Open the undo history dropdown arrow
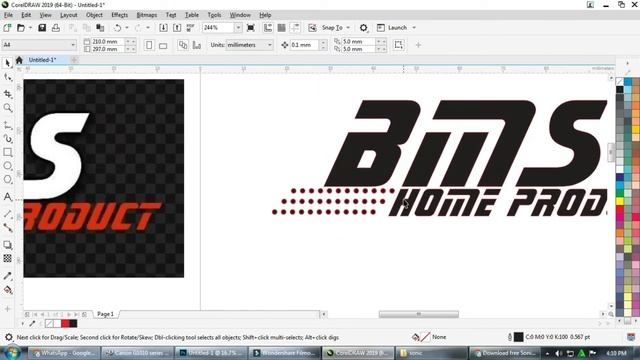 pyautogui.click(x=127, y=28)
